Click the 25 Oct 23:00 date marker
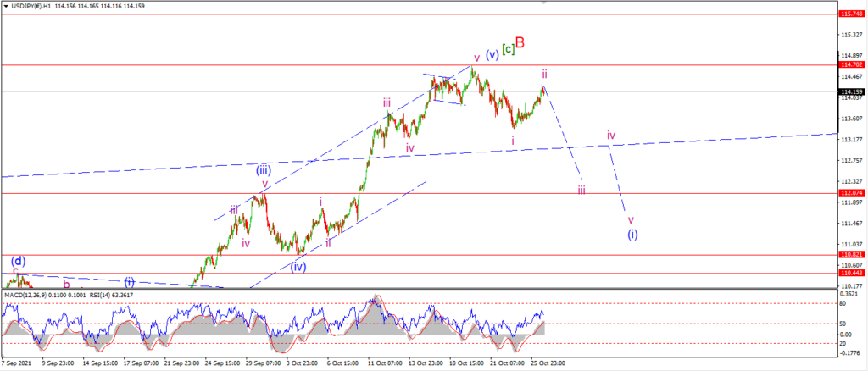This screenshot has width=868, height=371. click(x=547, y=363)
